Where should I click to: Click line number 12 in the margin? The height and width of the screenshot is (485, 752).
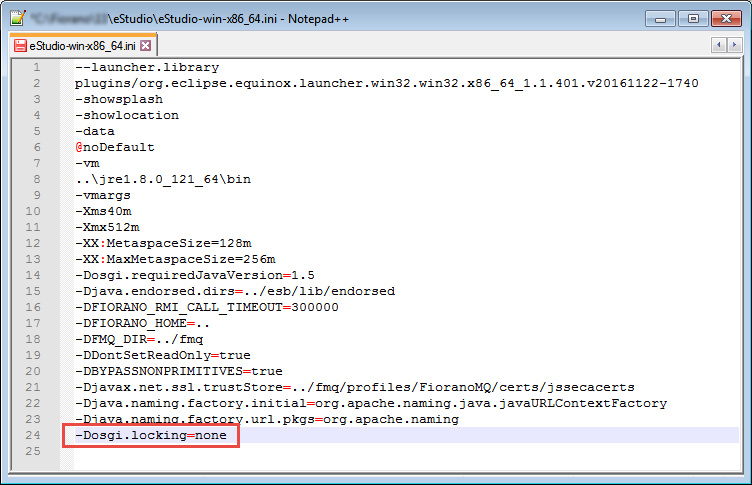[34, 243]
